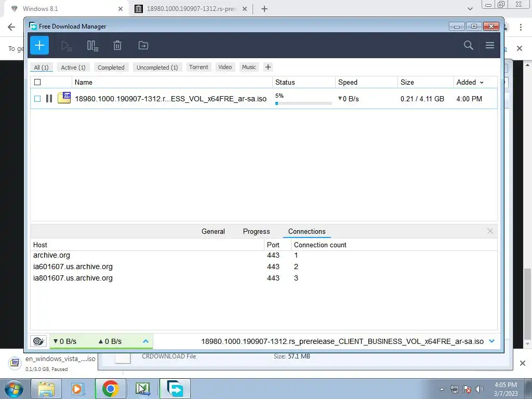Open a new Chrome tab

264,9
